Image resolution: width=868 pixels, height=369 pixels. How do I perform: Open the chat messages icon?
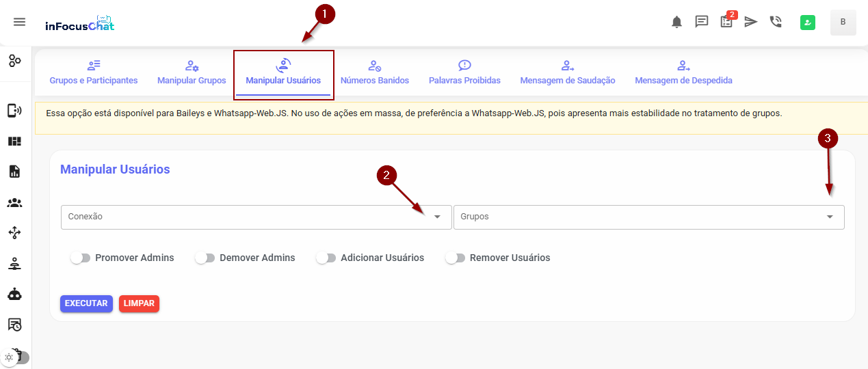click(x=701, y=22)
